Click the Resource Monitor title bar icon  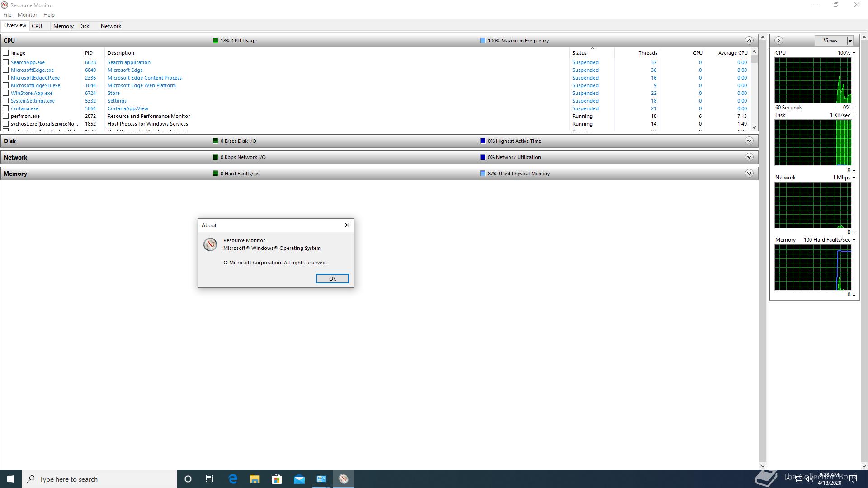coord(5,5)
